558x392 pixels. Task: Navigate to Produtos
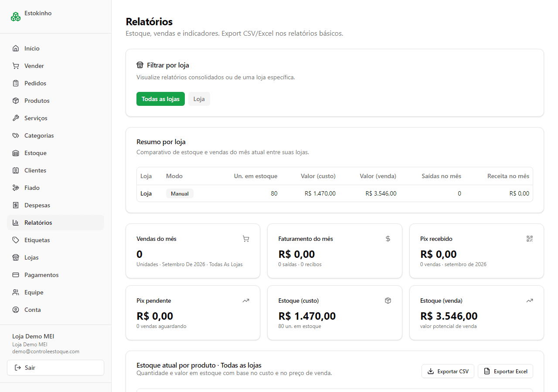(x=55, y=101)
